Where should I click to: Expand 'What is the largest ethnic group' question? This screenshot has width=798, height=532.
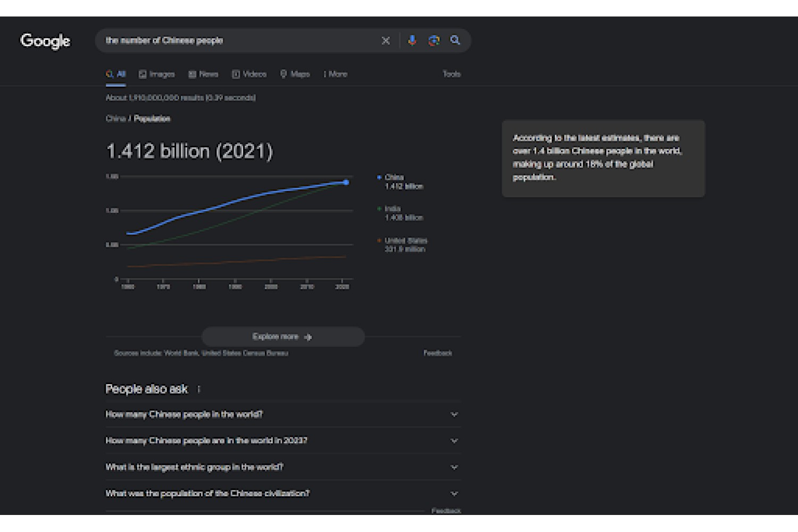[x=282, y=467]
